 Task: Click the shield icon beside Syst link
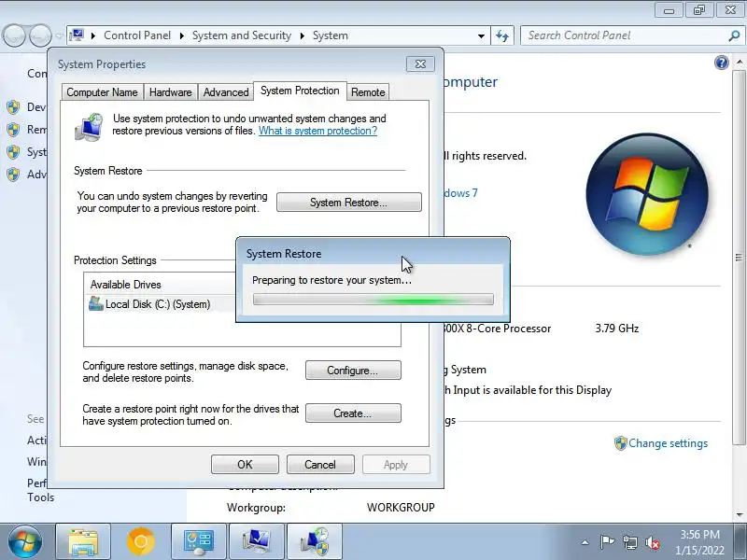point(14,152)
